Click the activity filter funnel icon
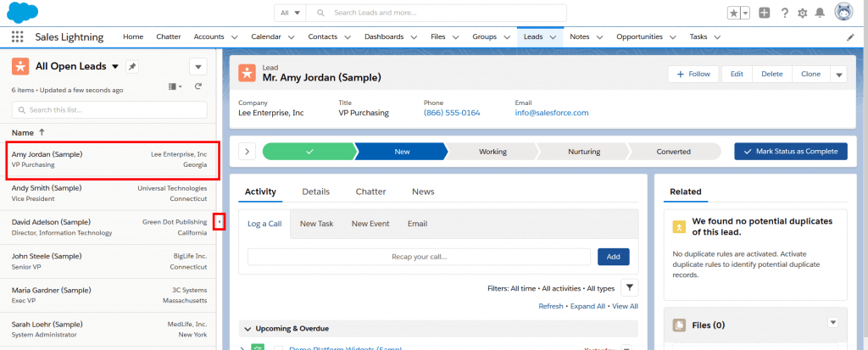 (x=630, y=288)
